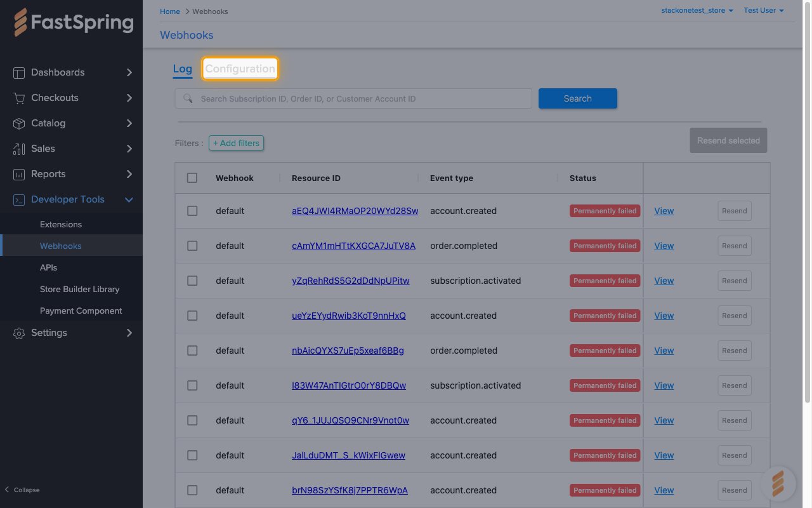
Task: Select all webhook rows checkbox
Action: (192, 178)
